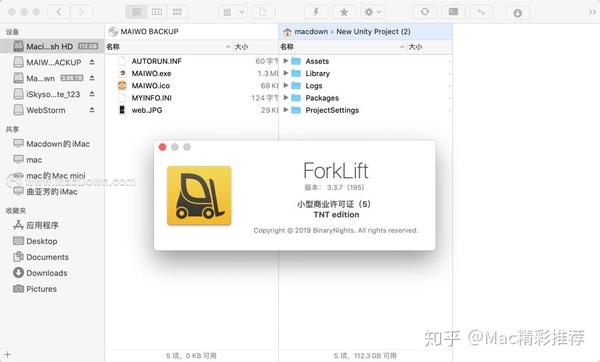The height and width of the screenshot is (362, 600).
Task: Select the Library folder row
Action: tap(365, 73)
